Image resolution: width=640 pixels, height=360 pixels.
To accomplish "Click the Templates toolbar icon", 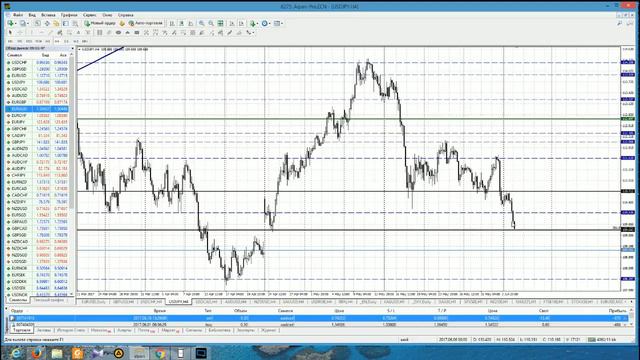I will tap(277, 23).
